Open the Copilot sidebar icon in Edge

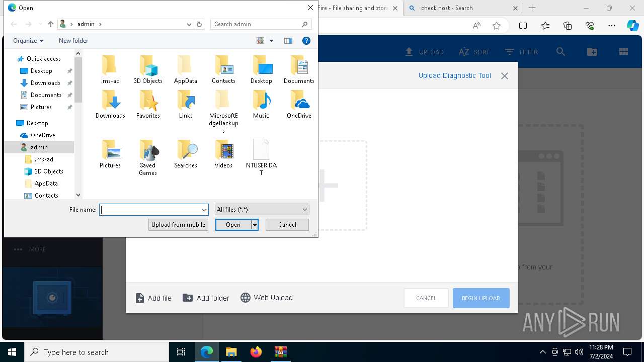coord(632,26)
